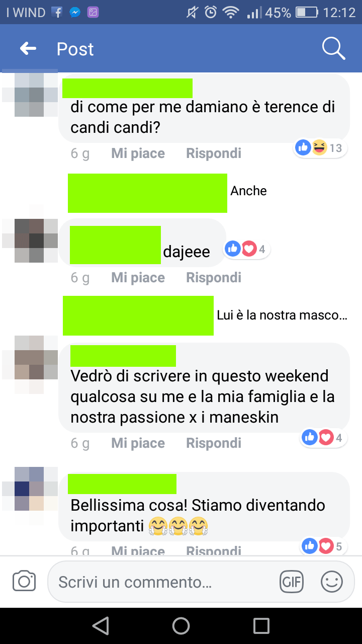Like the 'candi candi' comment with Mi piace
Viewport: 362px width, 644px height.
point(138,153)
